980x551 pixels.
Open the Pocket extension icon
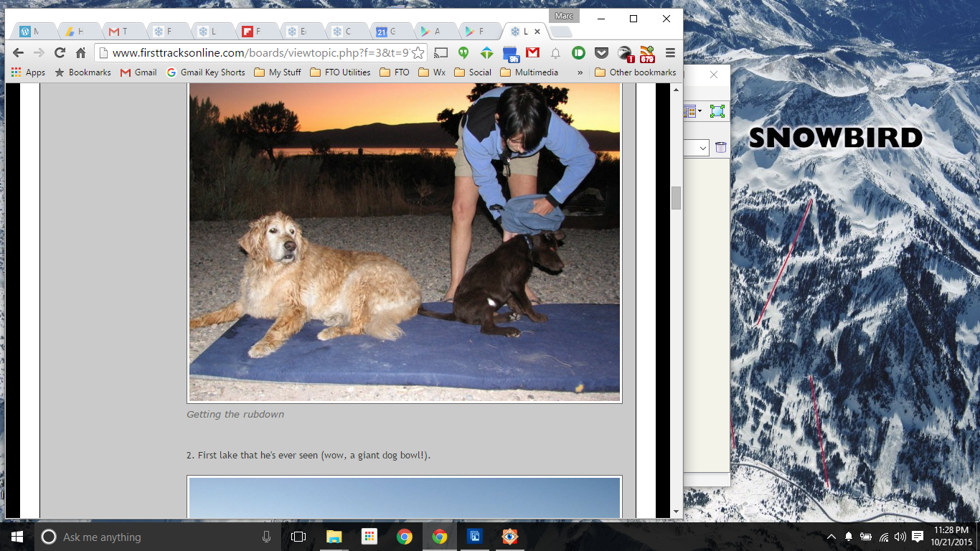pos(602,52)
